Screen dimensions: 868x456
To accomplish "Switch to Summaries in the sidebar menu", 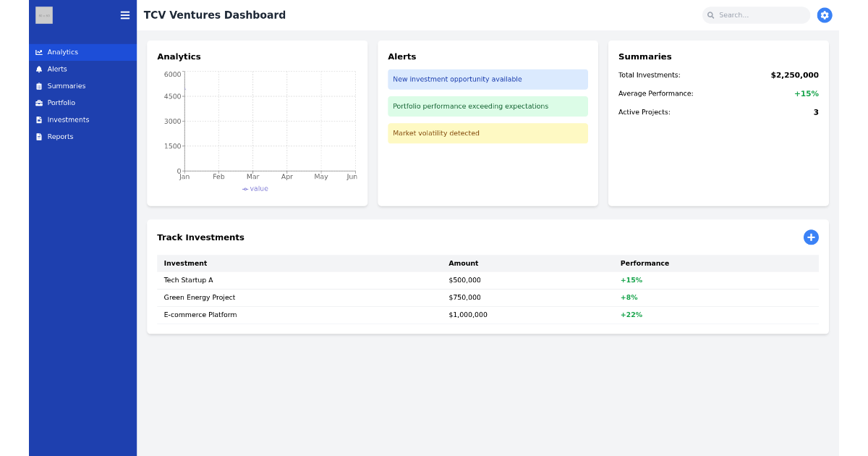I will 67,85.
